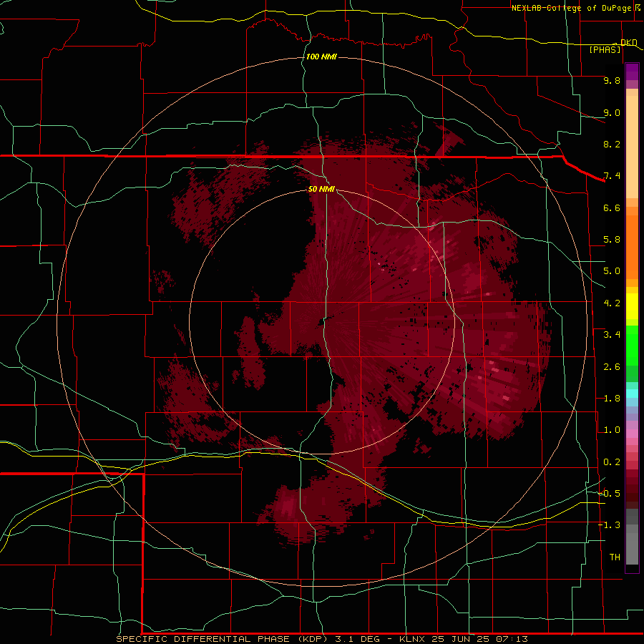
Task: Click the -0.5 value on the color scale
Action: (x=609, y=494)
